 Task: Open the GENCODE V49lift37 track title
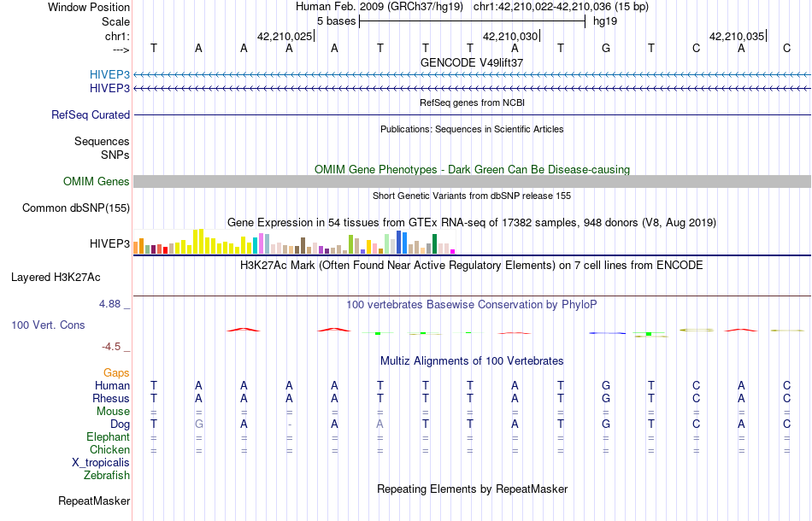point(472,62)
